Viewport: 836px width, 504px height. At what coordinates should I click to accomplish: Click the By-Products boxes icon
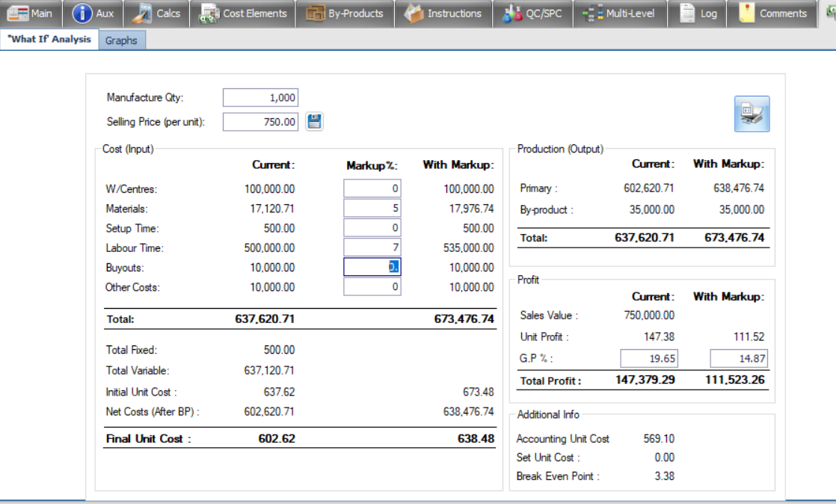click(x=315, y=13)
